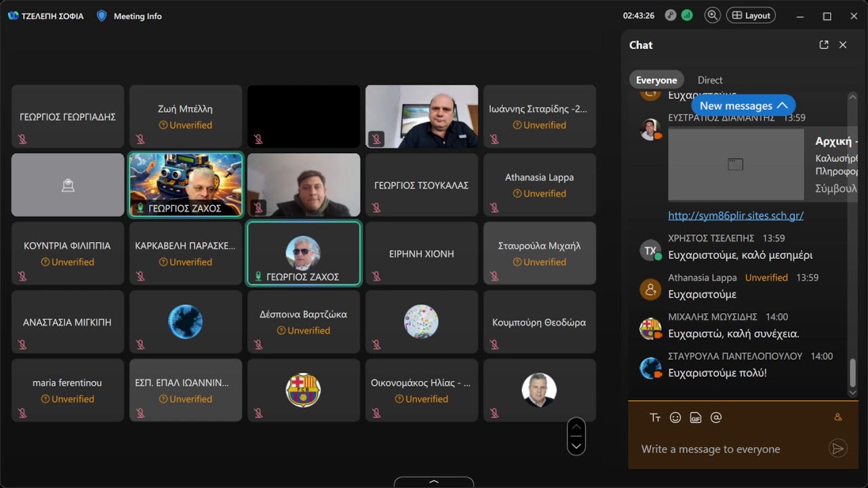
Task: Select the tile with FC Barcelona crest
Action: (304, 390)
